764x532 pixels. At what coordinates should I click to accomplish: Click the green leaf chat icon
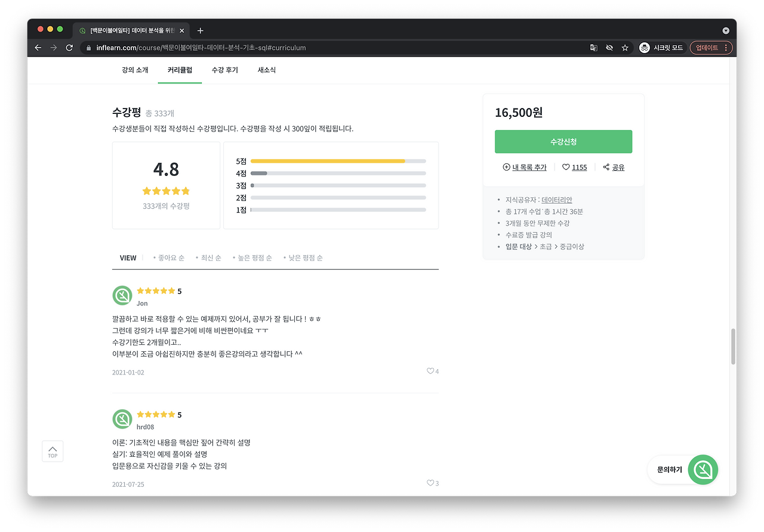(703, 470)
